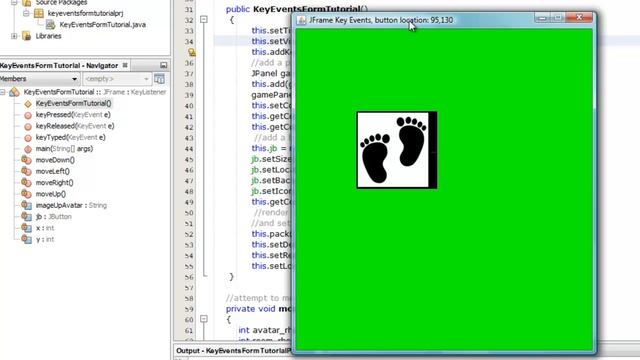Click the moveDown private method icon
The height and width of the screenshot is (360, 640).
pos(27,160)
